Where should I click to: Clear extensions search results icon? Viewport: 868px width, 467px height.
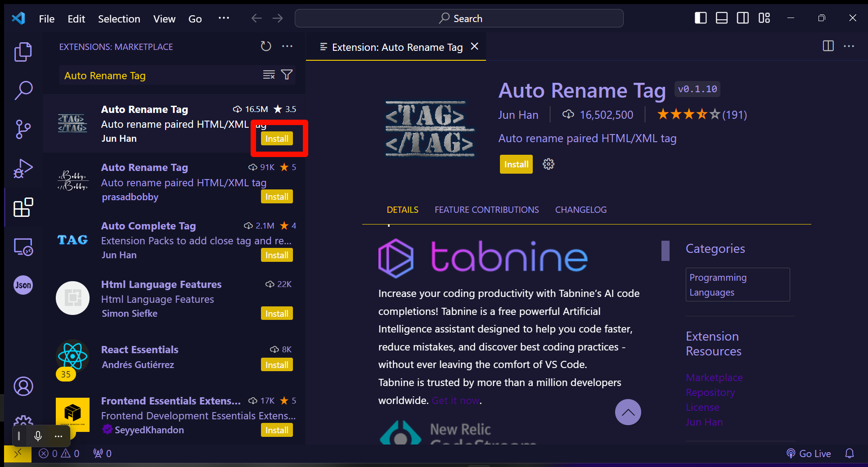point(269,75)
